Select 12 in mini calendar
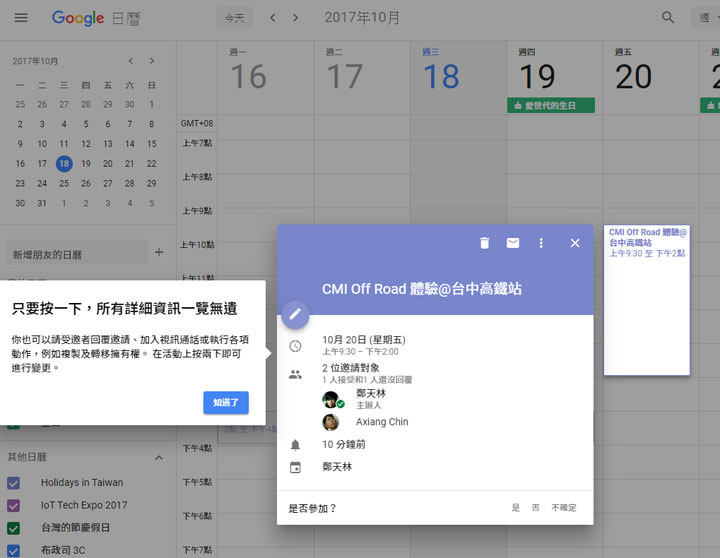This screenshot has width=720, height=558. pos(86,144)
